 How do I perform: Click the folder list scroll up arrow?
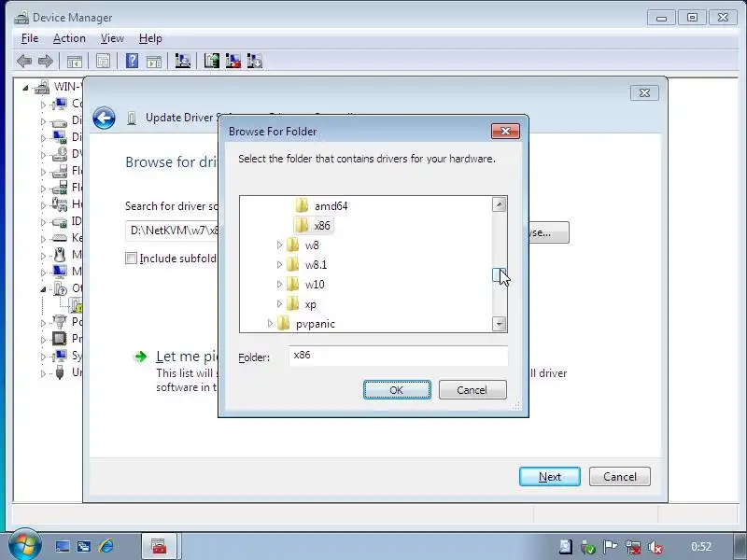click(x=500, y=204)
